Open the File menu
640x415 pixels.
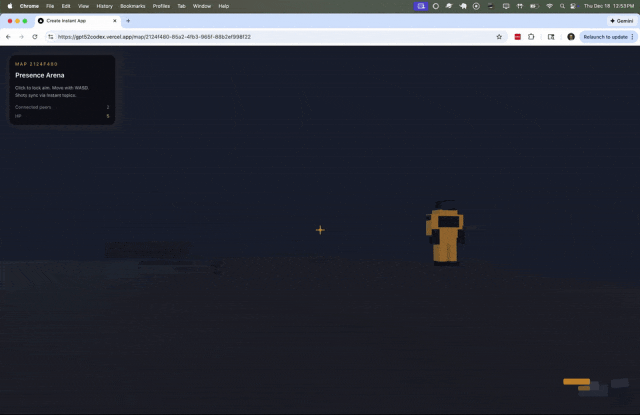pos(50,6)
